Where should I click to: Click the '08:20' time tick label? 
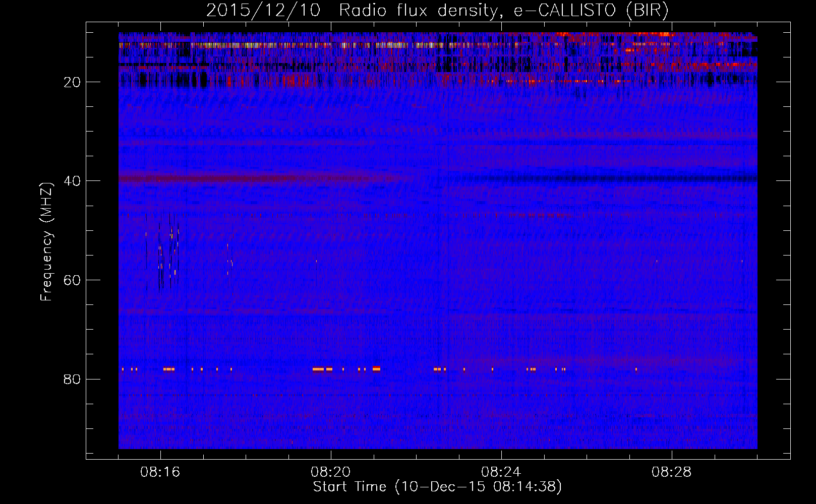coord(331,472)
